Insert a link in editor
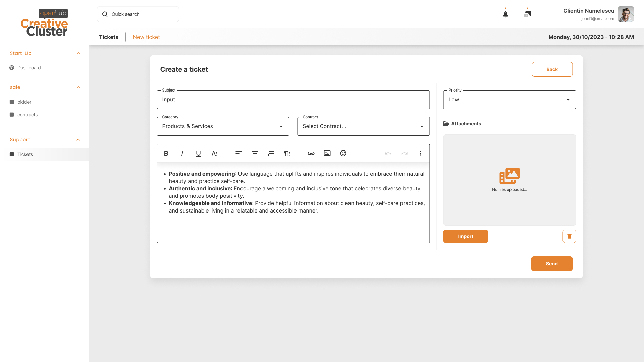The image size is (644, 362). [x=311, y=153]
